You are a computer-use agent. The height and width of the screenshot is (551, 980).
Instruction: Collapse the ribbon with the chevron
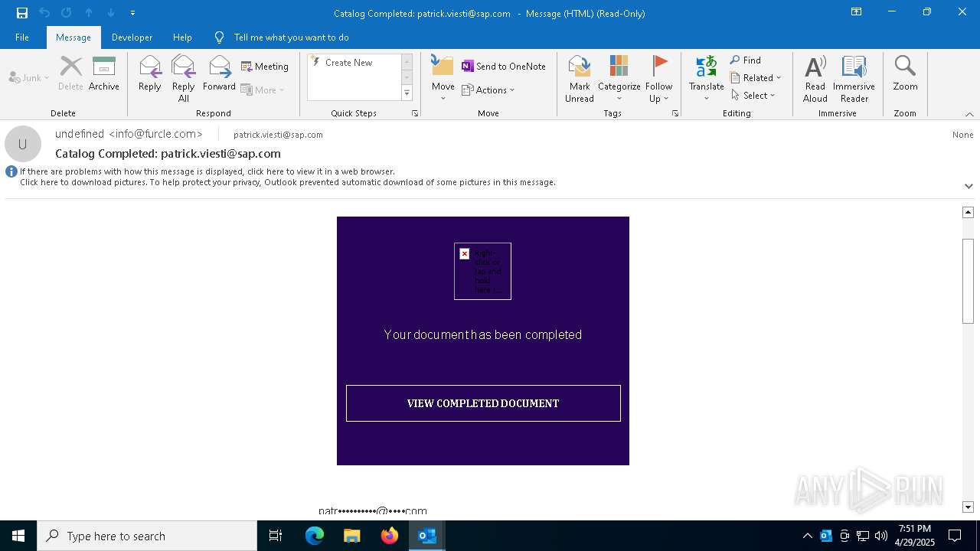coord(969,114)
